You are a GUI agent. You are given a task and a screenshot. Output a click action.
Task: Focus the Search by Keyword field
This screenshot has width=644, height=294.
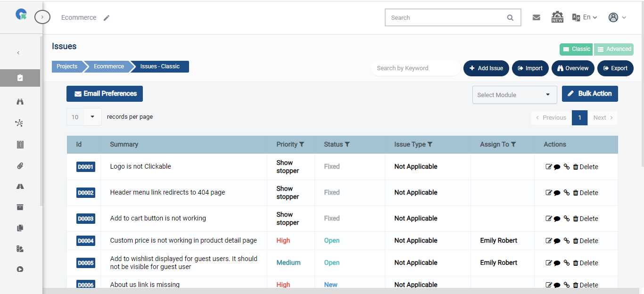(415, 68)
